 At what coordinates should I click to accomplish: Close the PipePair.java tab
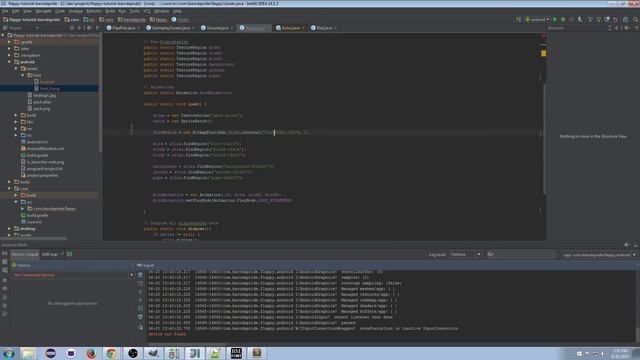(x=138, y=28)
